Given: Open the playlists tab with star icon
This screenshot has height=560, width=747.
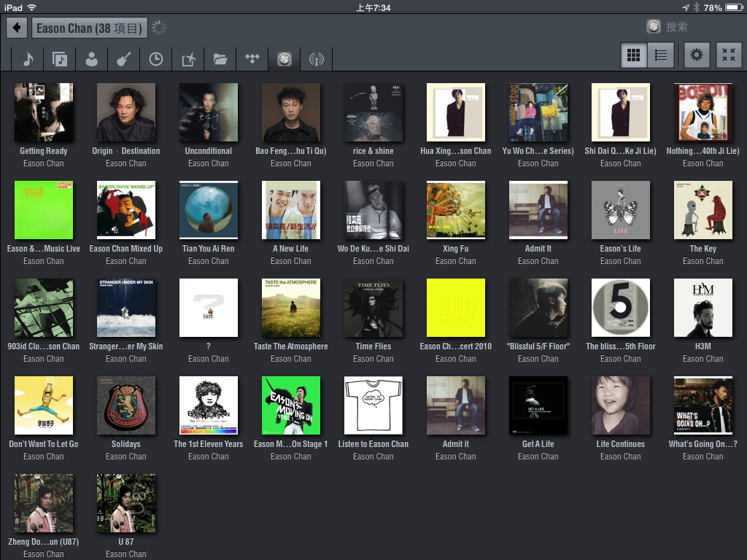Looking at the screenshot, I should [188, 59].
